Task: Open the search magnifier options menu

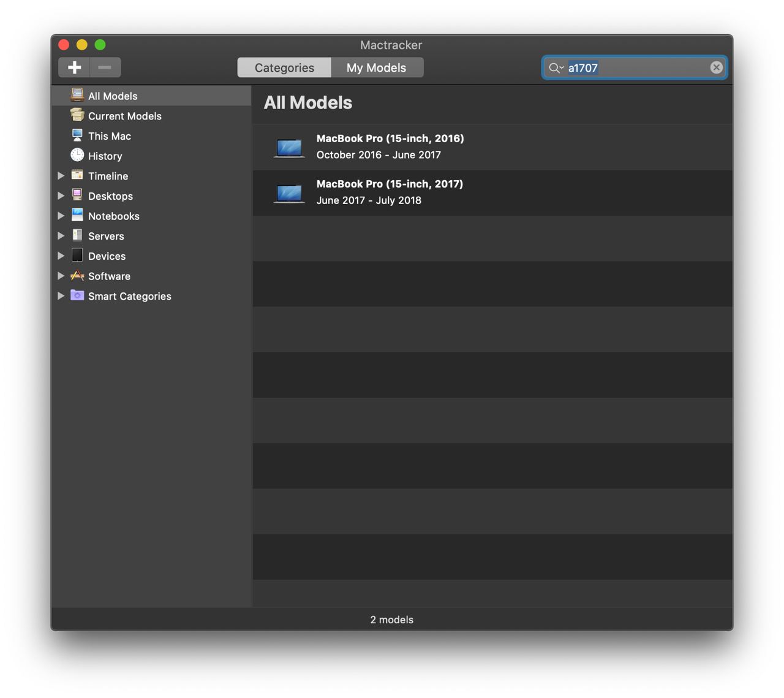Action: tap(556, 68)
